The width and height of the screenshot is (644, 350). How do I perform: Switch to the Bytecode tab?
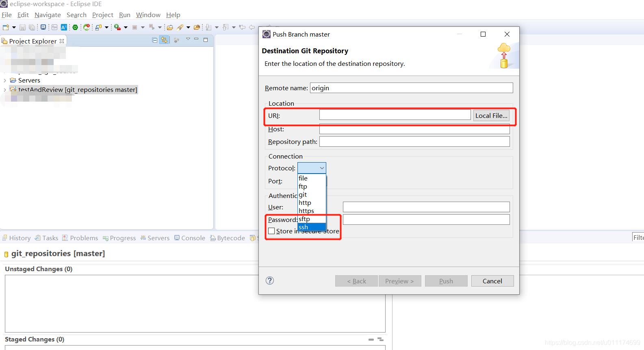(228, 238)
